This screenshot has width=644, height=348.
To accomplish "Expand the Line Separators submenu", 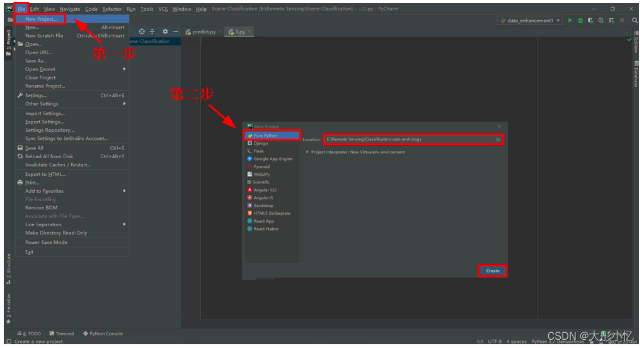I will pyautogui.click(x=72, y=224).
